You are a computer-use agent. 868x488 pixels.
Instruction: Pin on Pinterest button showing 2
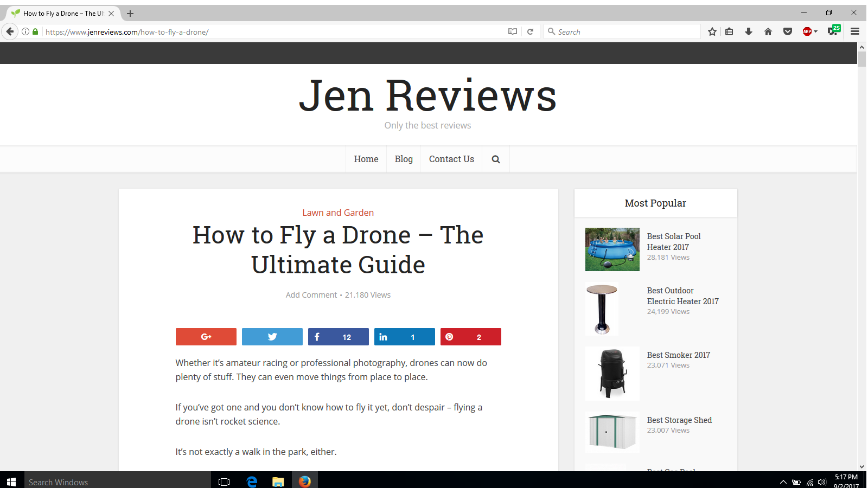[x=471, y=337]
